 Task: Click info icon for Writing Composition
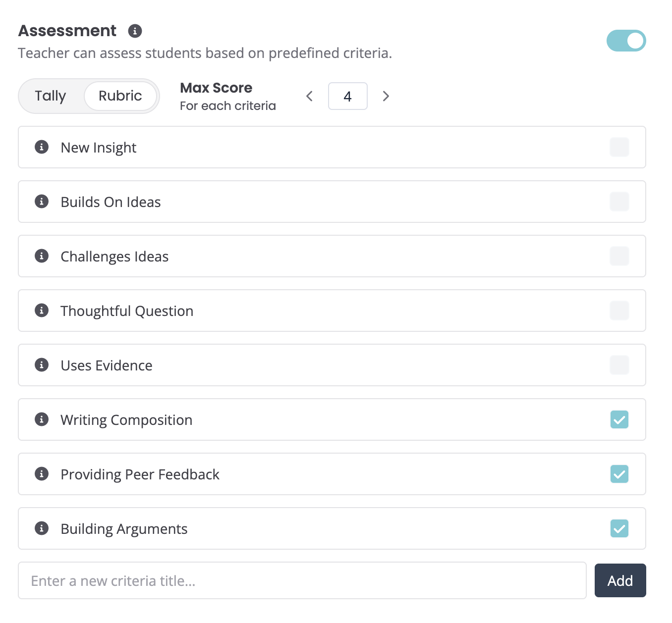(x=42, y=419)
